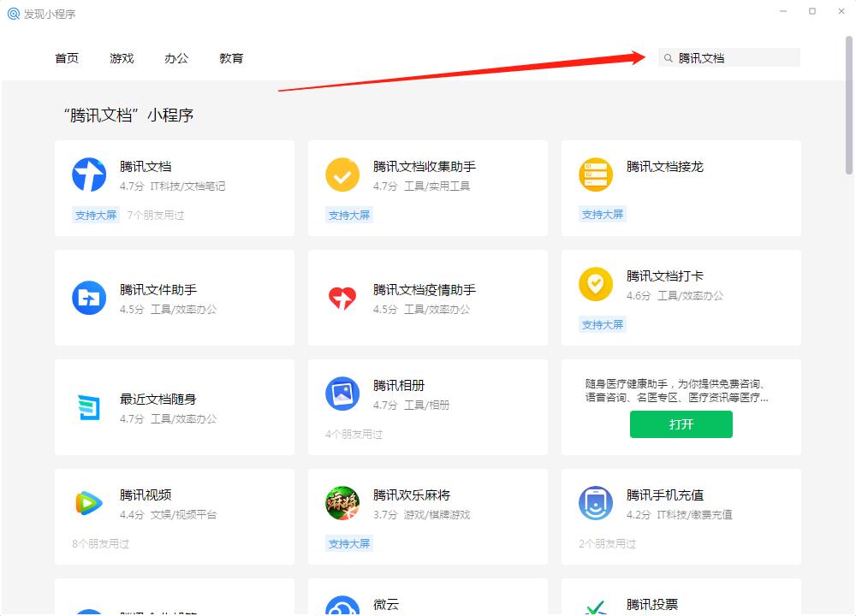Click 支持大屏 tag on 腾讯文档 card

pos(96,215)
